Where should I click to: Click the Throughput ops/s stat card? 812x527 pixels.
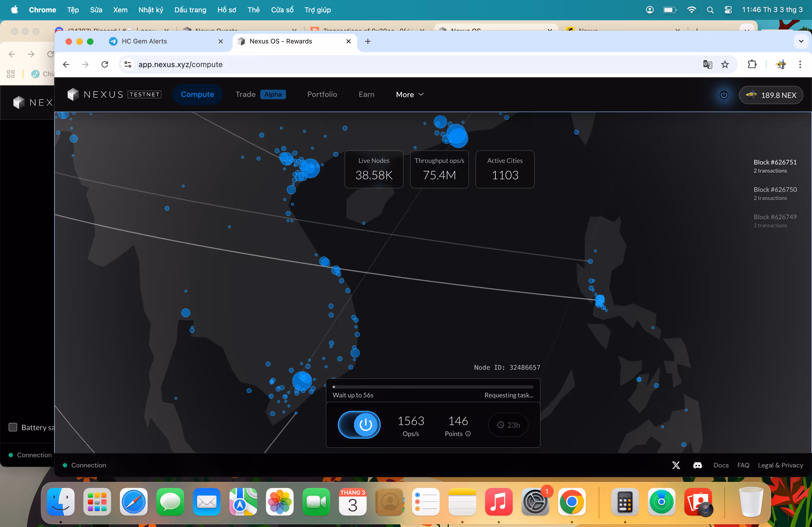pos(439,169)
